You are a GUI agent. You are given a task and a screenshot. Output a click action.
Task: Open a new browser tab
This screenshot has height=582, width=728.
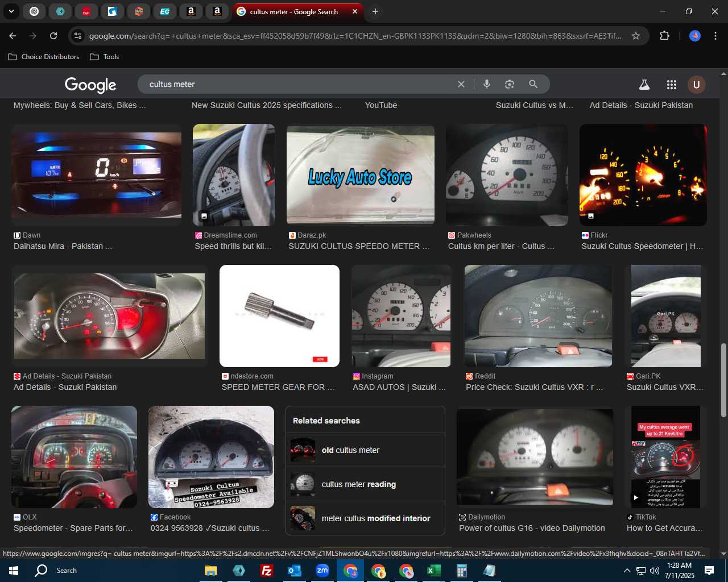(x=375, y=11)
